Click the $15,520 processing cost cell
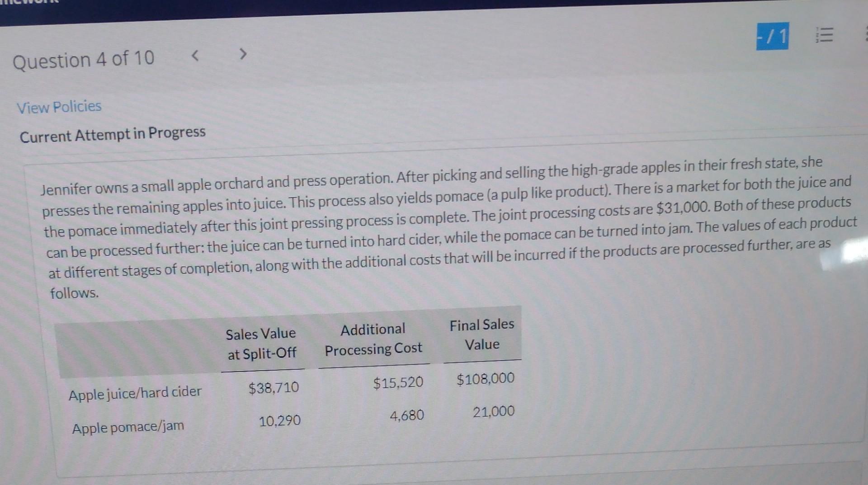Screen dimensions: 868x485 coord(398,383)
